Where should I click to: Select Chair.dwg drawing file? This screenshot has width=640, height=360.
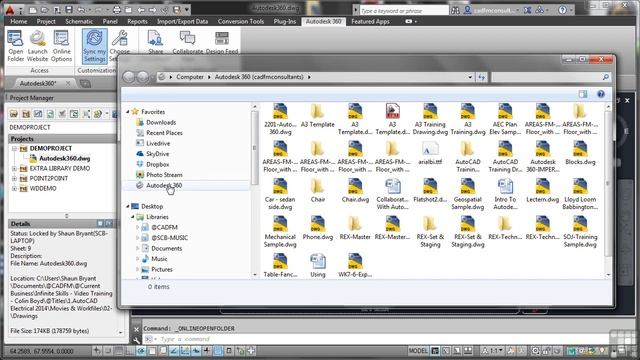[x=355, y=191]
